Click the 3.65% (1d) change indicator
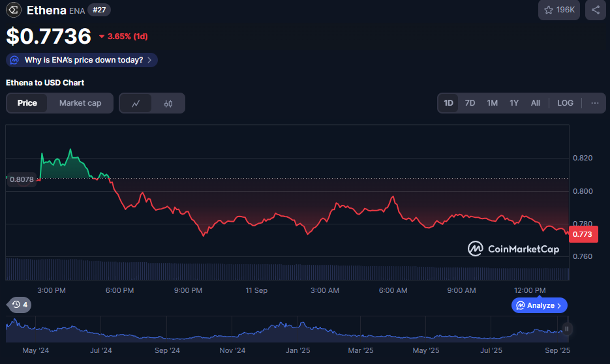Screen dimensions: 610x364 pos(123,36)
